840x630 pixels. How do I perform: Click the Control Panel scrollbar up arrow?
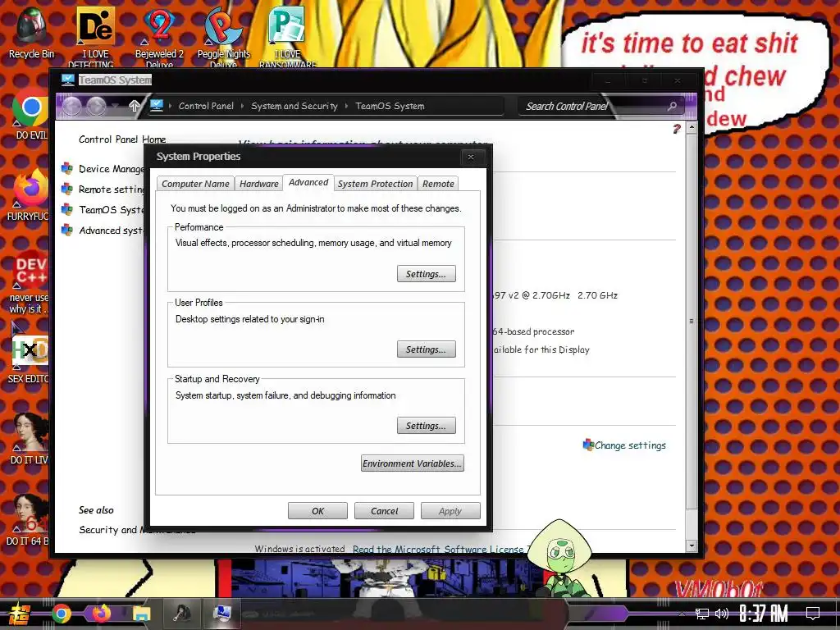pos(692,127)
